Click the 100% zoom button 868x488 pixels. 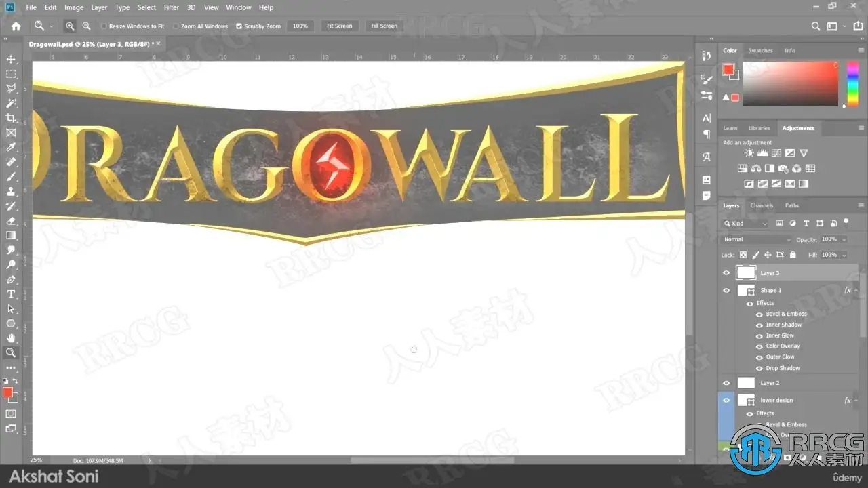point(300,26)
